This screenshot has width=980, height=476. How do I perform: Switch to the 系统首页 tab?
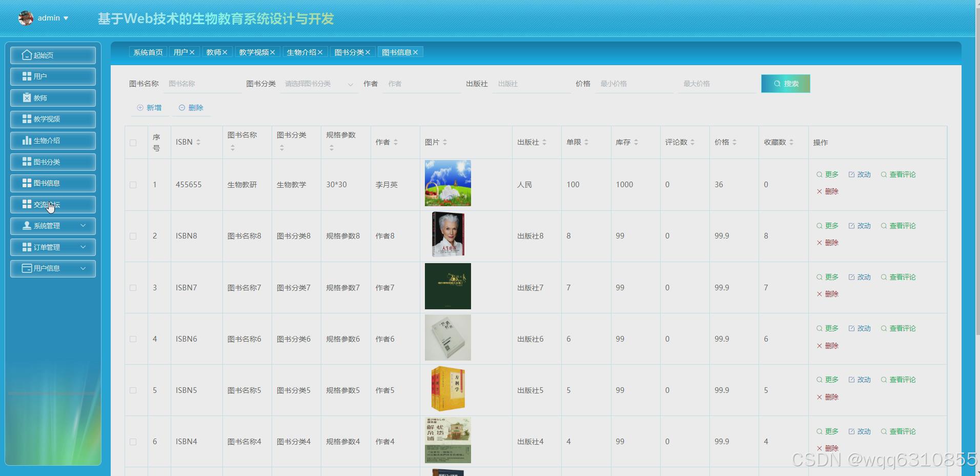pyautogui.click(x=148, y=52)
